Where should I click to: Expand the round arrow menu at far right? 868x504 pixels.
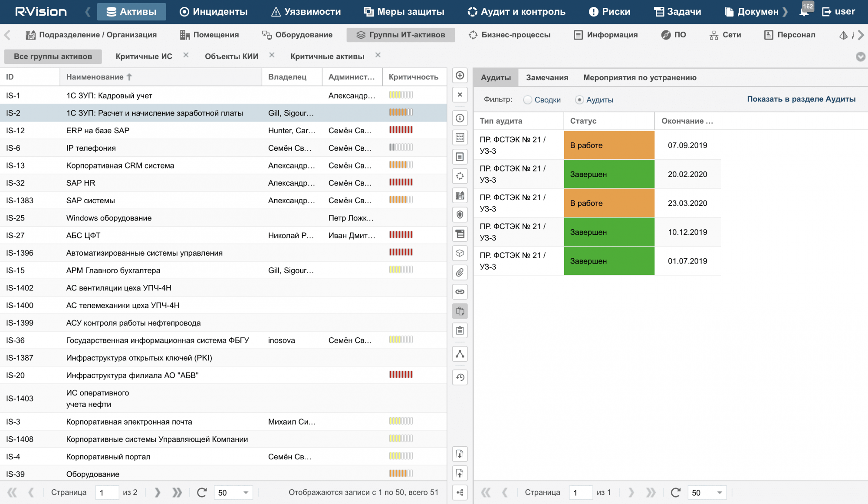tap(860, 56)
